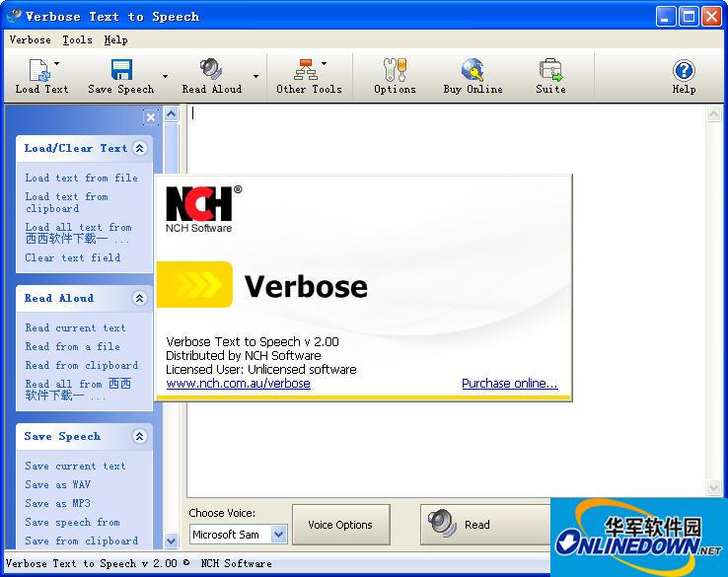Click Load text from file link

[x=81, y=178]
